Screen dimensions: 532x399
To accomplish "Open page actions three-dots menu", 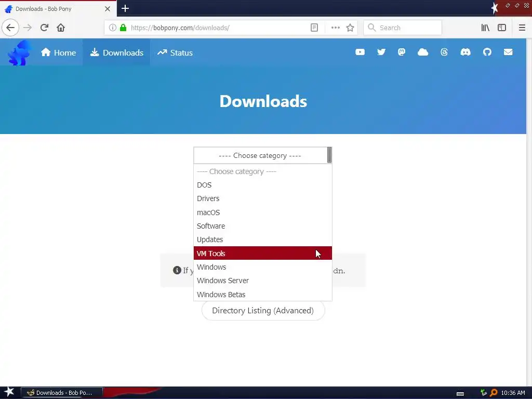I will click(x=335, y=28).
